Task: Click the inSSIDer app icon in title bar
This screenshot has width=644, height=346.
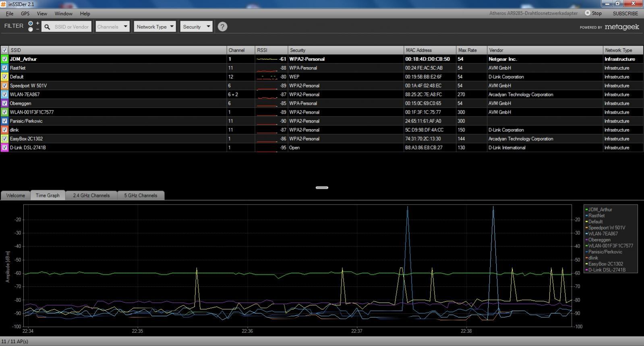Action: pyautogui.click(x=3, y=4)
